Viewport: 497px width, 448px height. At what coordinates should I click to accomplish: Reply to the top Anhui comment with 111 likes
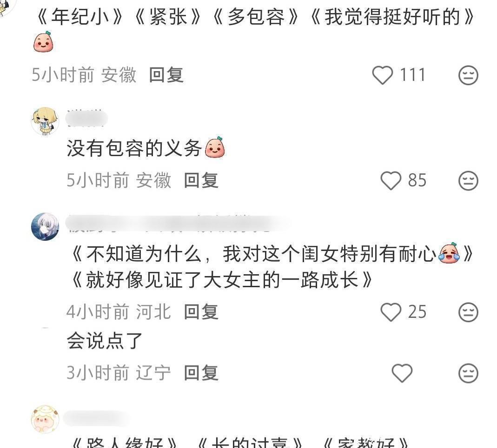coord(166,75)
